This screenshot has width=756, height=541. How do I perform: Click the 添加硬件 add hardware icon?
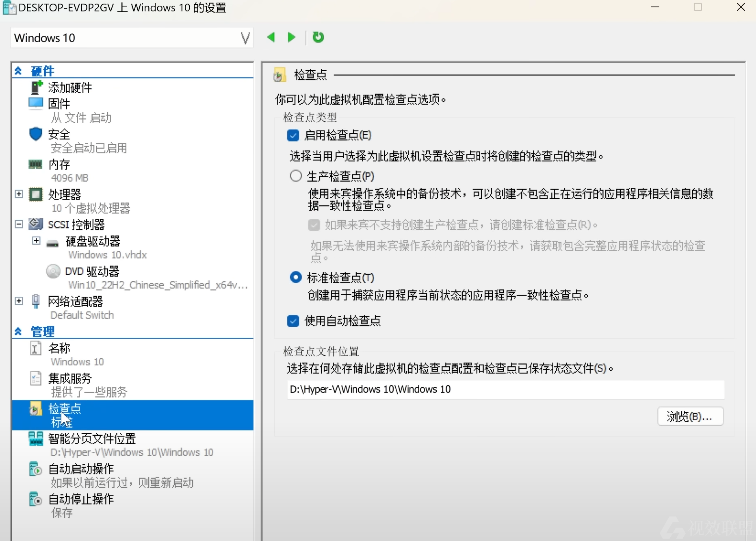pyautogui.click(x=37, y=87)
